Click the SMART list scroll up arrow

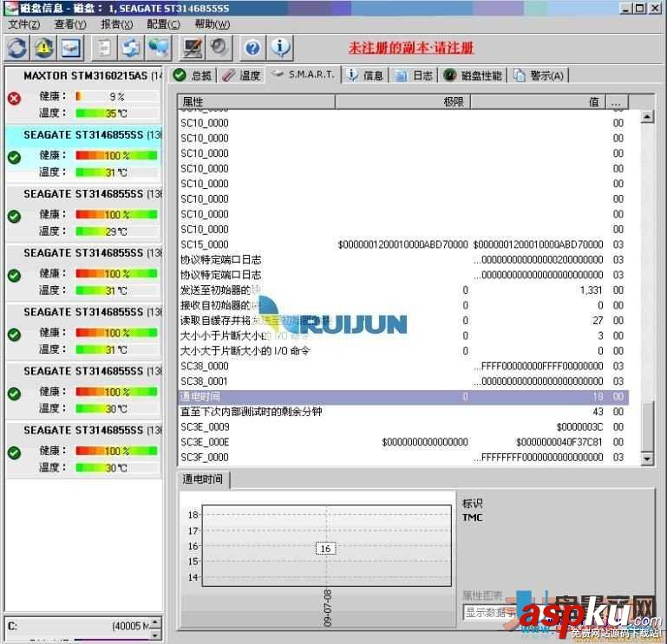pyautogui.click(x=647, y=116)
